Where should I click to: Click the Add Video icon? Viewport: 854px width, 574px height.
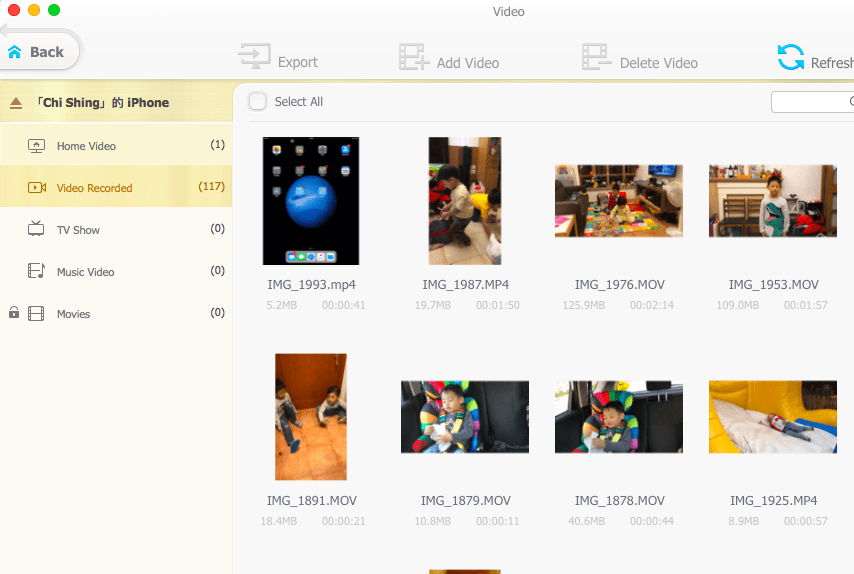tap(414, 57)
